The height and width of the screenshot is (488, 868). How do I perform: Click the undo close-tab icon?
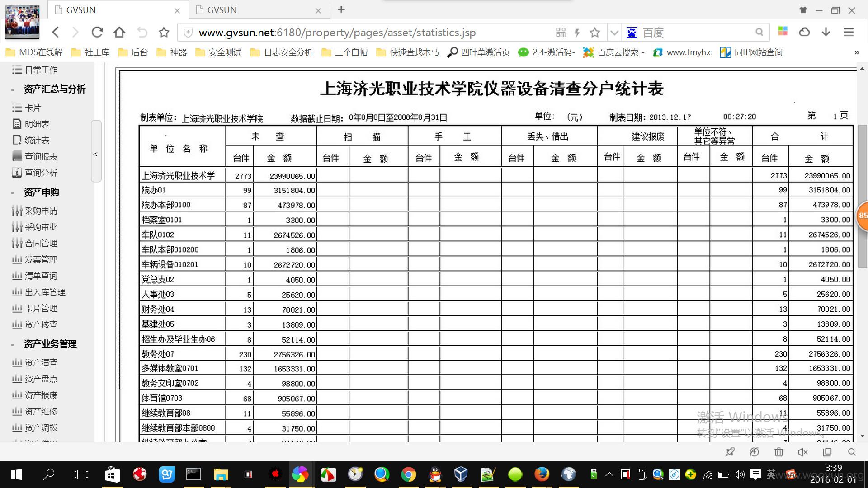point(142,32)
